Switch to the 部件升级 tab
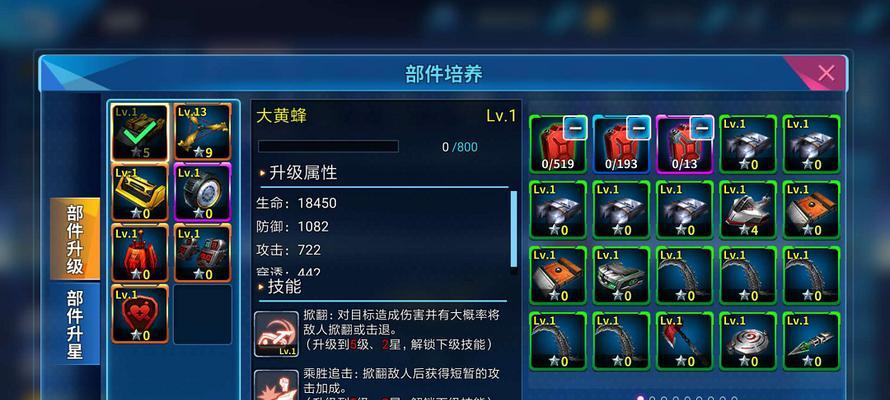 coord(75,239)
